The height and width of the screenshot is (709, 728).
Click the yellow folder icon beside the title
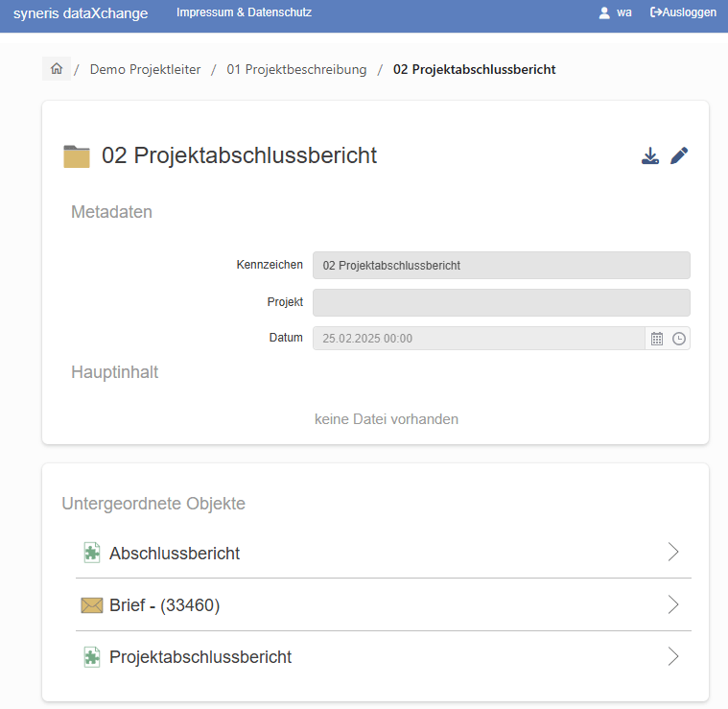pos(77,156)
